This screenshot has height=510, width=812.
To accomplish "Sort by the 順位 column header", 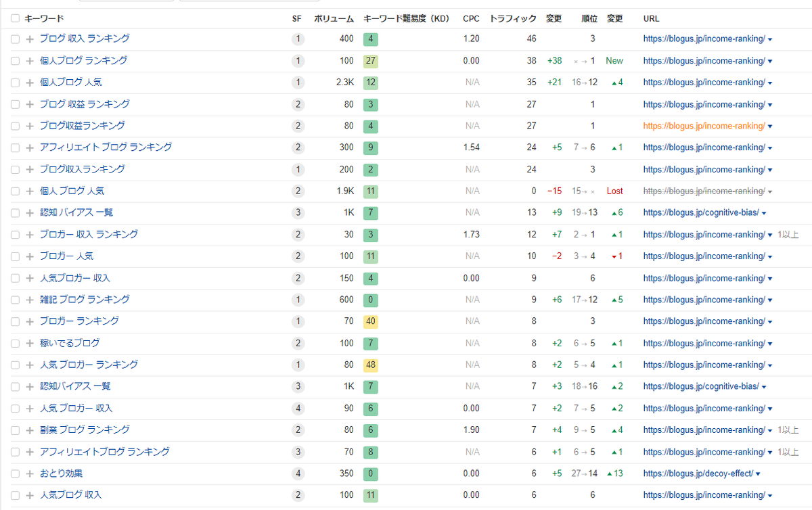I will coord(589,19).
